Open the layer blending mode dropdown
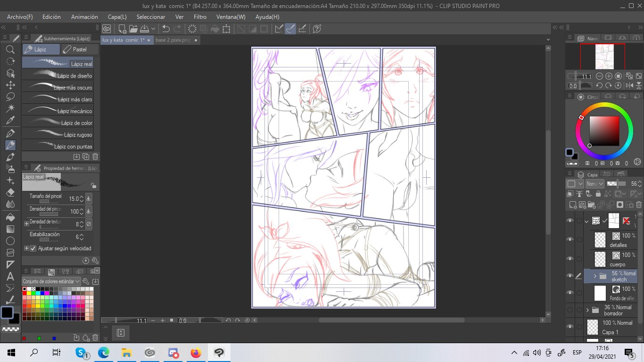The image size is (644, 362). (594, 184)
